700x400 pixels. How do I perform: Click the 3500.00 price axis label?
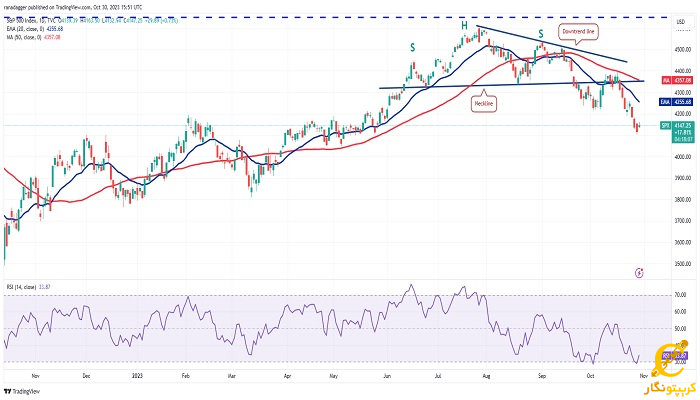(683, 263)
